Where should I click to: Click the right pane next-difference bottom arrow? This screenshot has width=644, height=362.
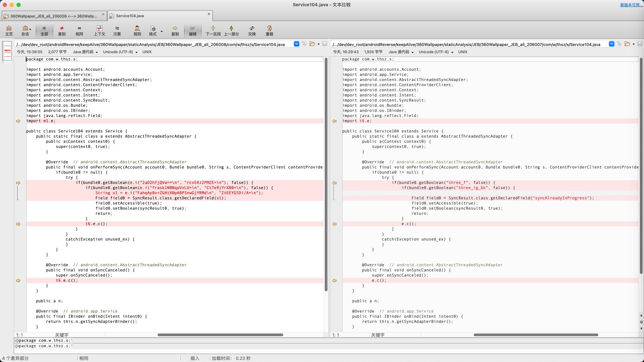click(x=641, y=329)
